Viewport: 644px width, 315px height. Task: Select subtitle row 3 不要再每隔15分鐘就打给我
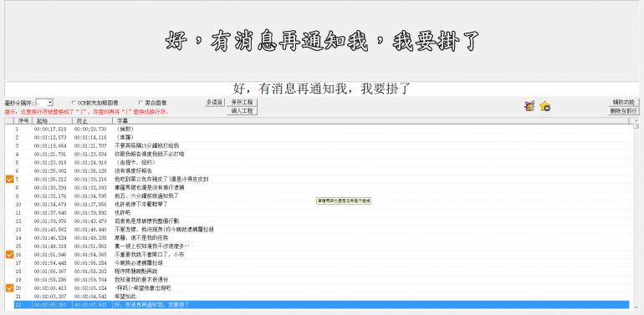(322, 145)
